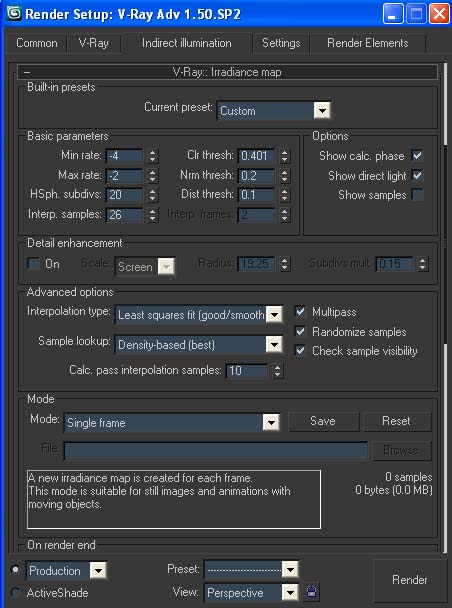Collapse the V-Ray:: Irradiance map rollout
Viewport: 452px width, 608px height.
tap(227, 72)
